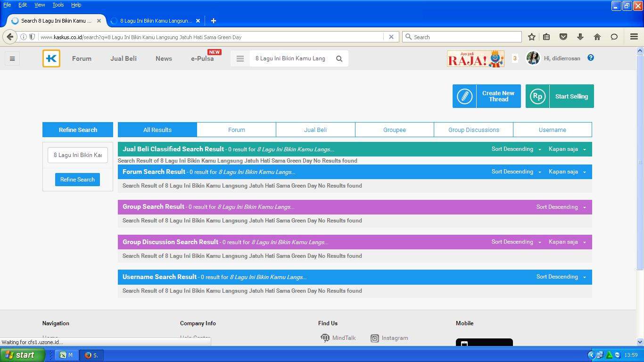Stop loading with the X in the address bar
Image resolution: width=644 pixels, height=362 pixels.
click(x=391, y=37)
